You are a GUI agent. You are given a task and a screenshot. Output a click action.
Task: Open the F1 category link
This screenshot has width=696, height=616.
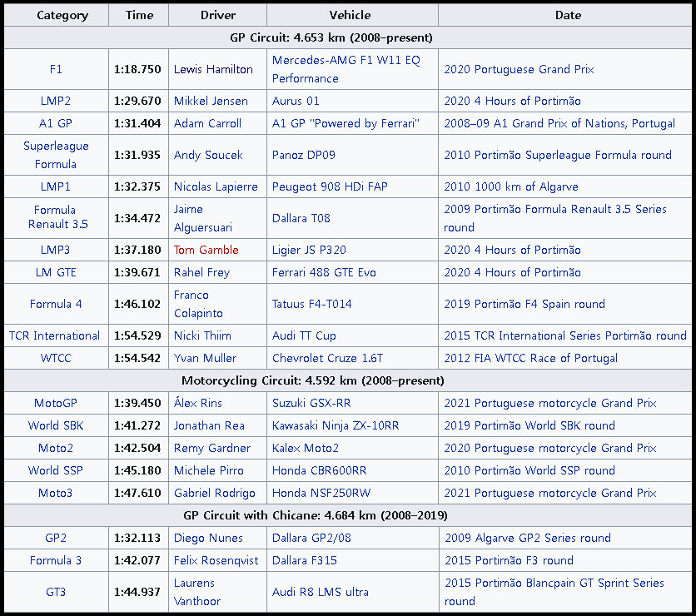point(56,69)
